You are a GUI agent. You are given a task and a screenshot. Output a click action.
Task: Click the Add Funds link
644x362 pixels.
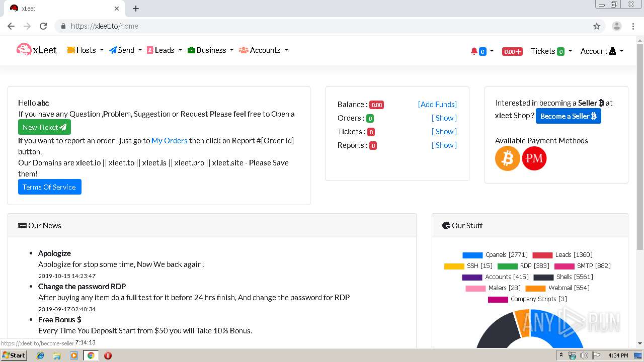point(437,105)
